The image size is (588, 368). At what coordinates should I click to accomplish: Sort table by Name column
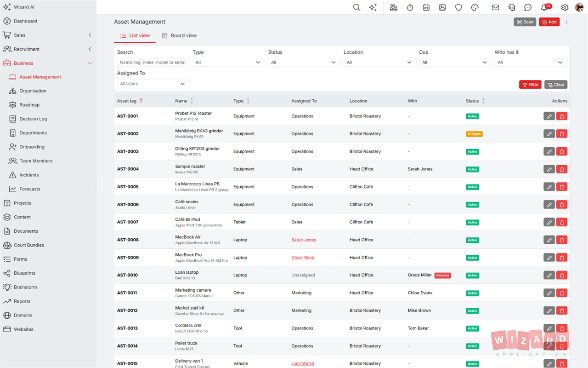point(192,101)
